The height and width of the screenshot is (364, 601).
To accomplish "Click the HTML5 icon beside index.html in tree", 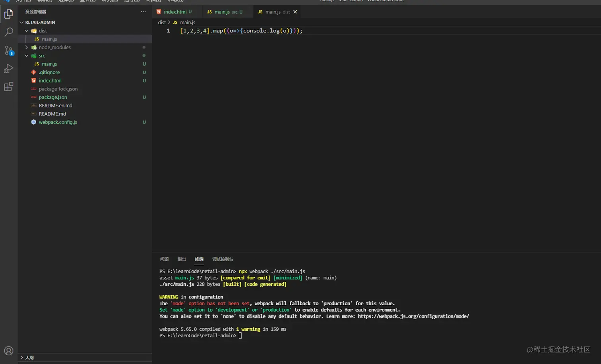I will pos(33,81).
